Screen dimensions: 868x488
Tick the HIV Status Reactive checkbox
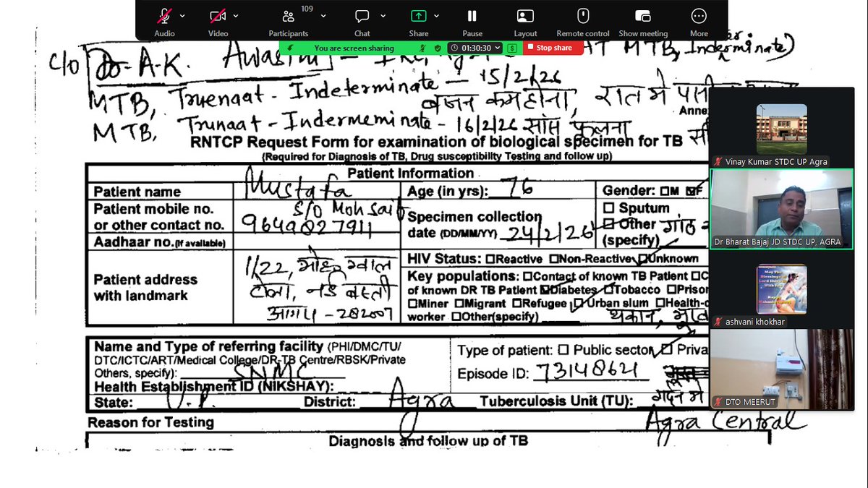pos(491,259)
